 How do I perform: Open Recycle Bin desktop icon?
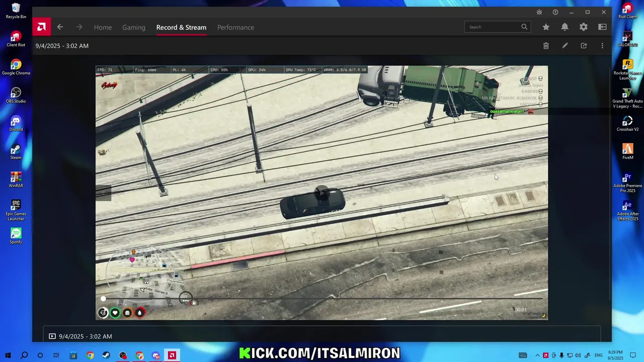(16, 11)
